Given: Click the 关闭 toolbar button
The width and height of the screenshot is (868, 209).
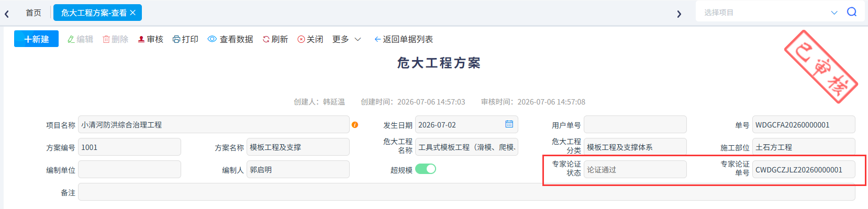Looking at the screenshot, I should click(310, 39).
